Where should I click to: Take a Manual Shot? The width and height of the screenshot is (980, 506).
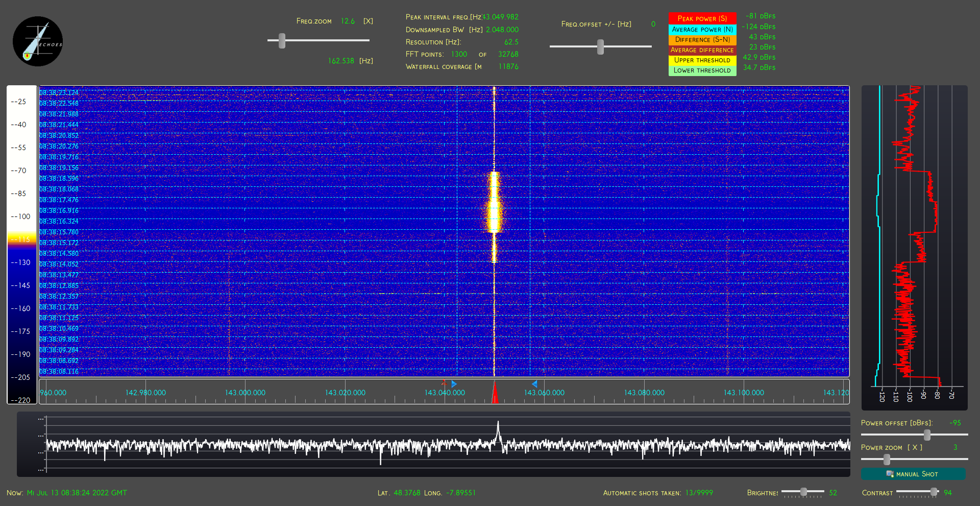click(x=913, y=474)
